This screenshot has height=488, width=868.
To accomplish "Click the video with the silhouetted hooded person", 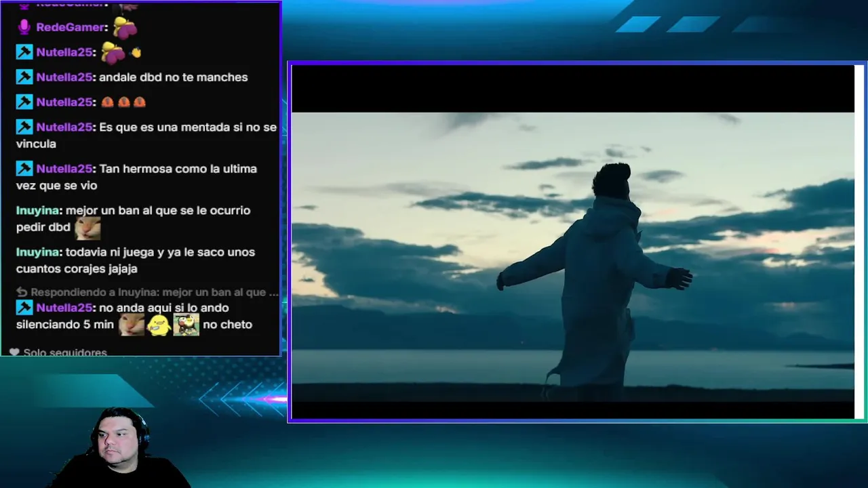I will pyautogui.click(x=573, y=242).
